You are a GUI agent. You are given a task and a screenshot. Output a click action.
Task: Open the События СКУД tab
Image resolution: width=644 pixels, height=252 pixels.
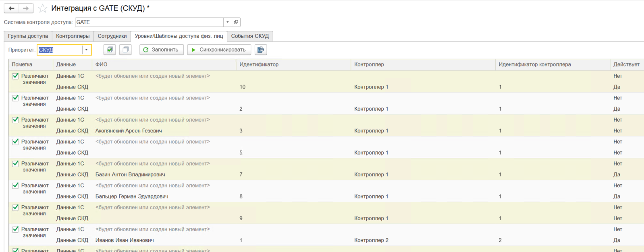250,36
